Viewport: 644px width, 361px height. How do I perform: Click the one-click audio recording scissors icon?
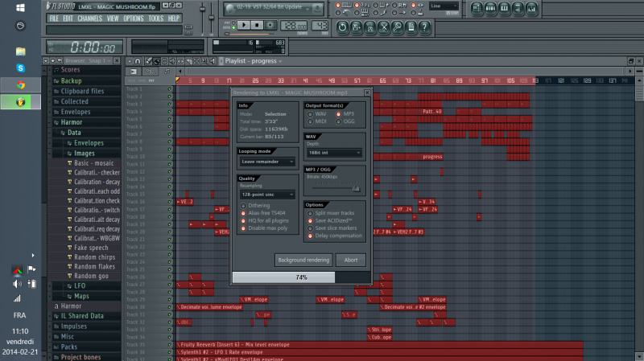click(383, 27)
